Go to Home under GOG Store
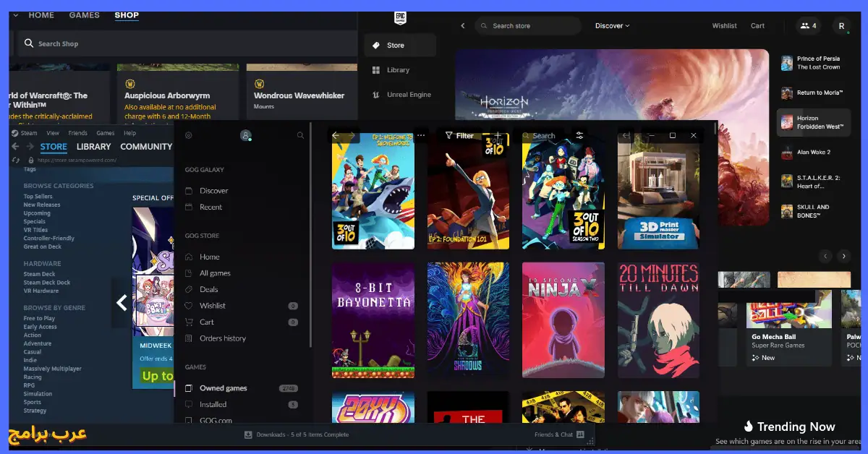868x454 pixels. [209, 257]
